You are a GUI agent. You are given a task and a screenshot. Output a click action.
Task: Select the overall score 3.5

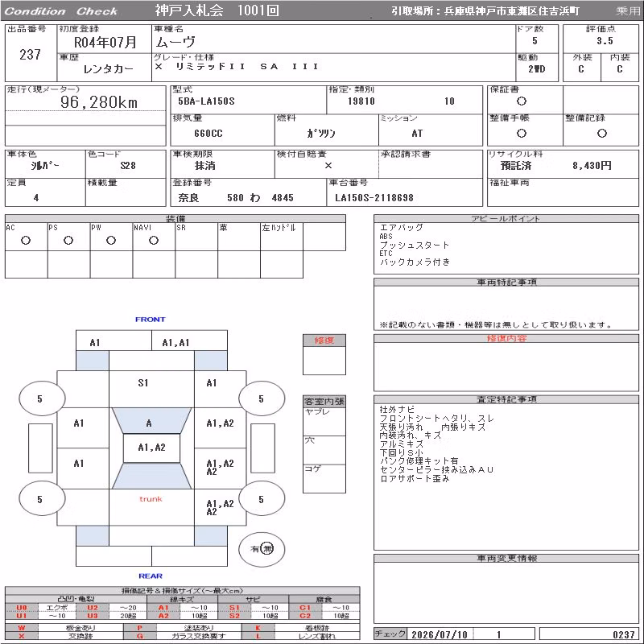point(605,41)
